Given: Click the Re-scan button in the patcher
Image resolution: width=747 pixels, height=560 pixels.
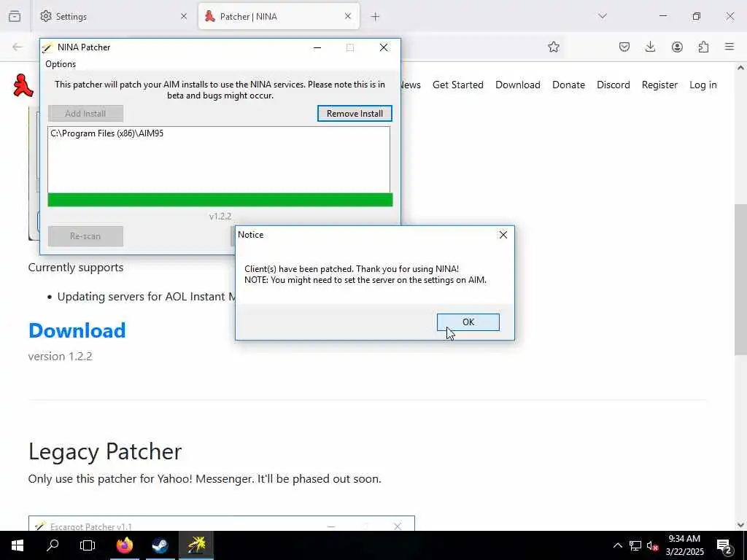Looking at the screenshot, I should coord(85,236).
